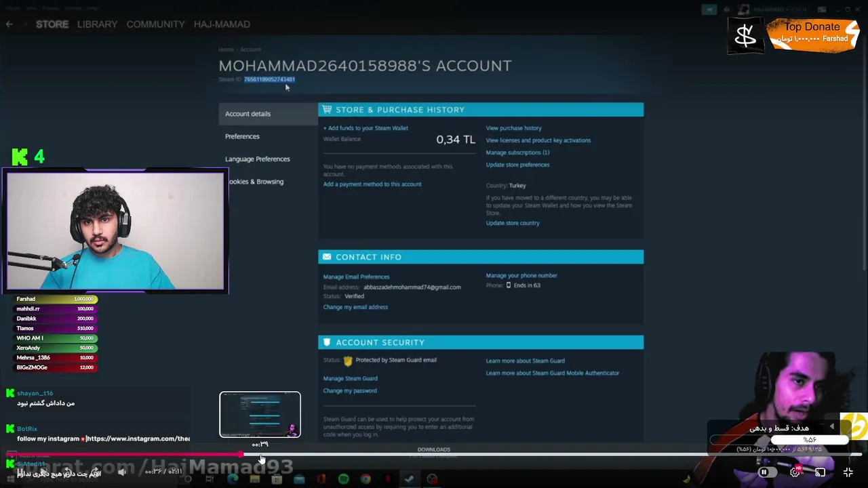Viewport: 868px width, 488px height.
Task: Click the cast to device icon
Action: click(820, 472)
